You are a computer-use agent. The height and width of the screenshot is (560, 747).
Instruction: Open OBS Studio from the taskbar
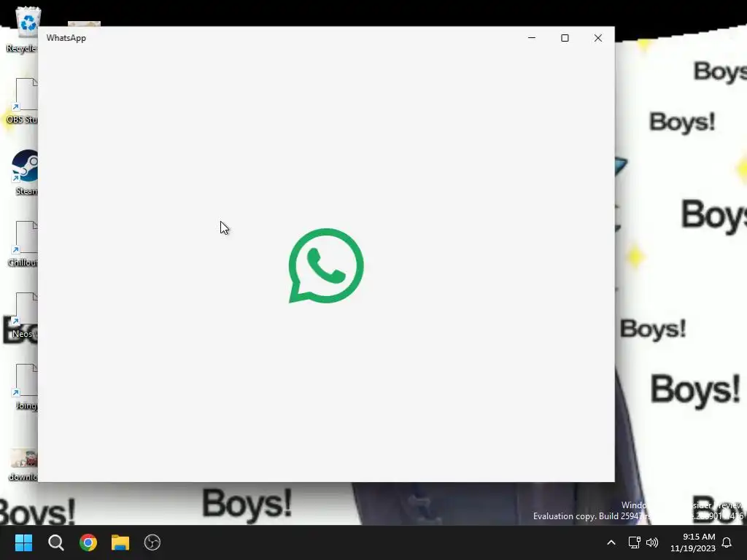click(152, 542)
